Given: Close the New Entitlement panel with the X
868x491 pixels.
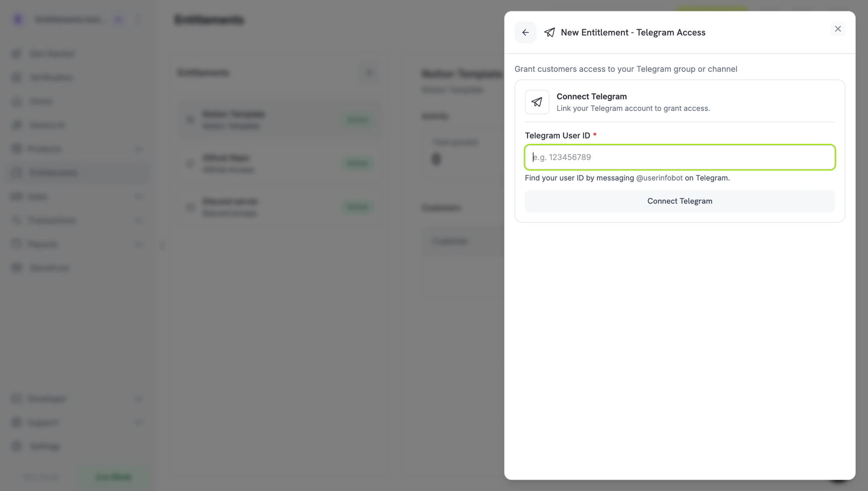Looking at the screenshot, I should click(838, 29).
